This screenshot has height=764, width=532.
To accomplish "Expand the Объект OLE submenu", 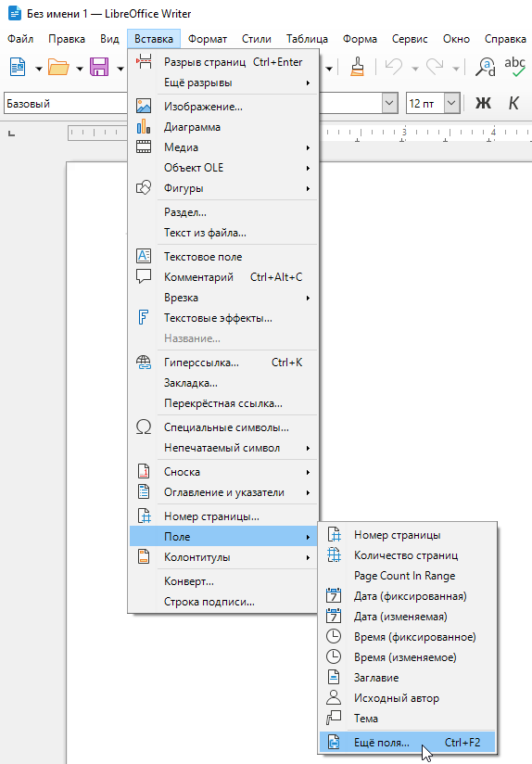I will pos(224,168).
